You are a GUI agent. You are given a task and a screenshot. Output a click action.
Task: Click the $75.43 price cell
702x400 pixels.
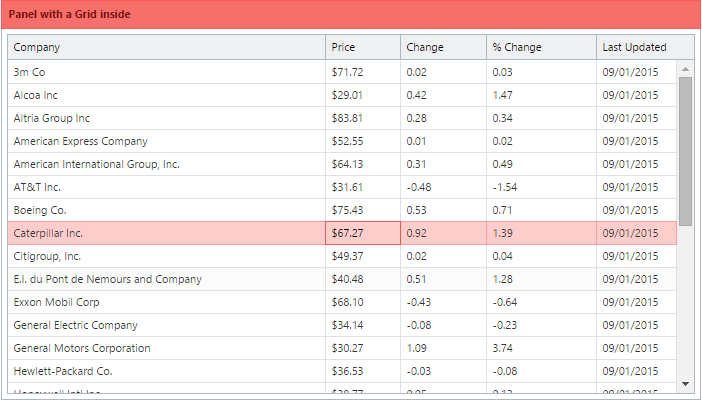(363, 210)
